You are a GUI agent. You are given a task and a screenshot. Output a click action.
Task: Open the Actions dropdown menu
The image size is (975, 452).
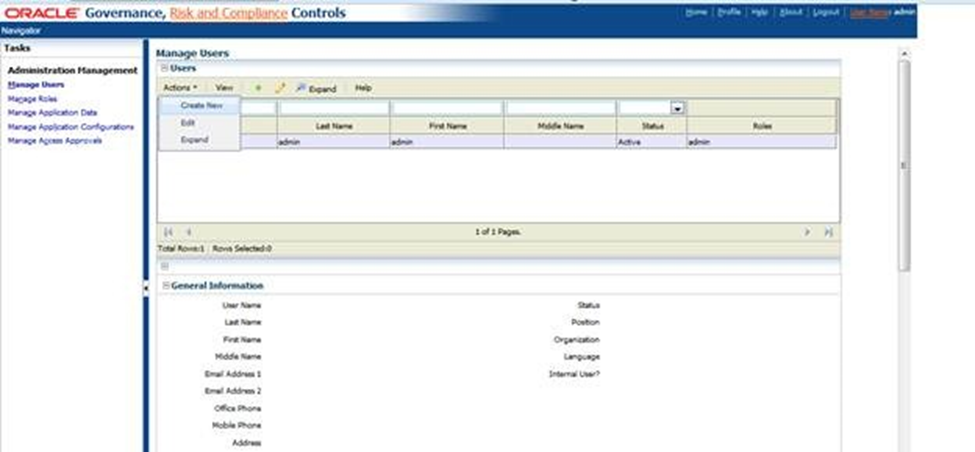pyautogui.click(x=180, y=88)
